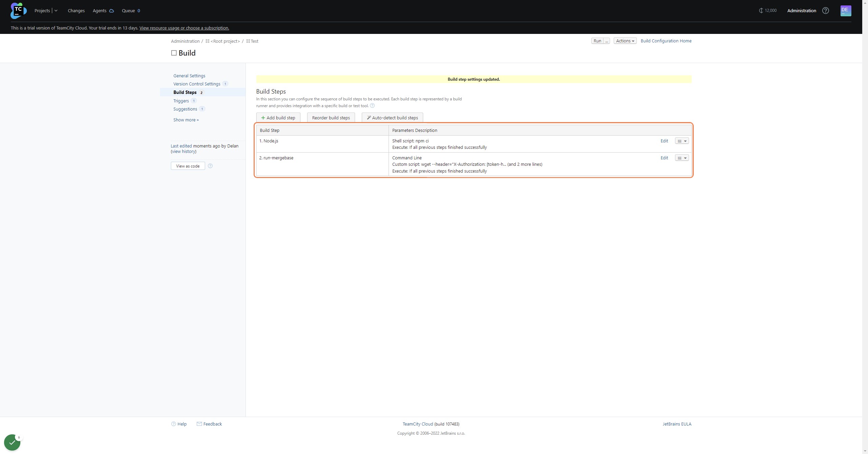Click the View as code button
The width and height of the screenshot is (868, 454).
pyautogui.click(x=188, y=166)
